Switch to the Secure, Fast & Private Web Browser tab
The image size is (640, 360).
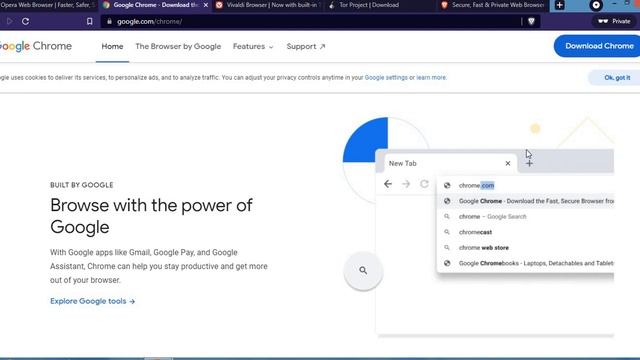coord(494,5)
